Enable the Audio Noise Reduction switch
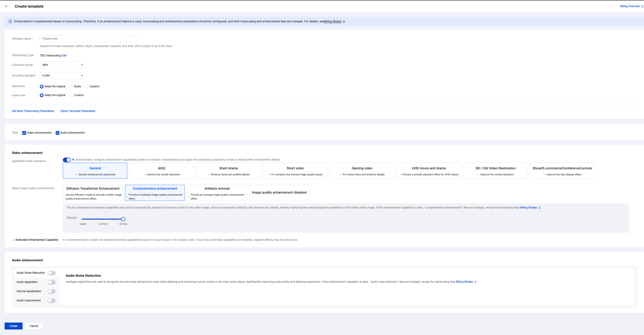644x335 pixels. tap(52, 273)
